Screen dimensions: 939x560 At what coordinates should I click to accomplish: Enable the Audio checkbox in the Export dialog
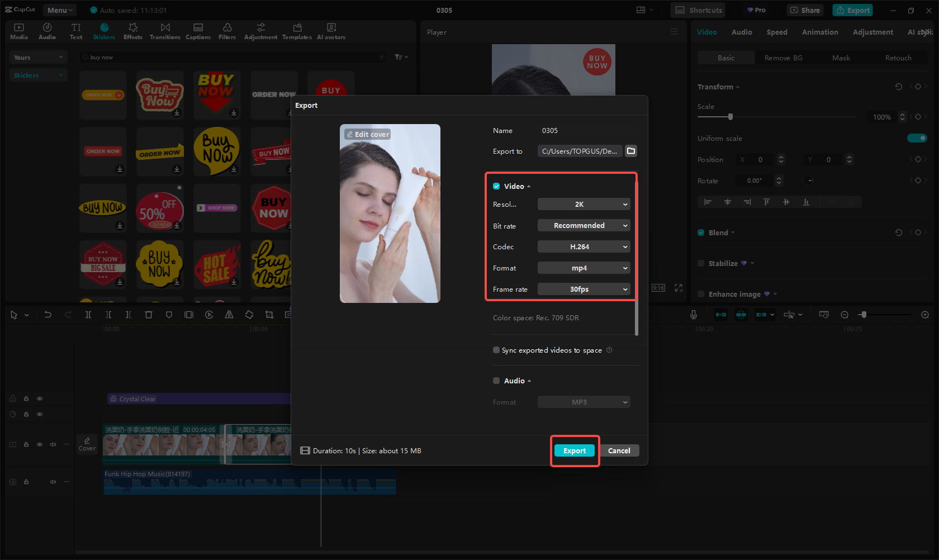click(x=496, y=381)
